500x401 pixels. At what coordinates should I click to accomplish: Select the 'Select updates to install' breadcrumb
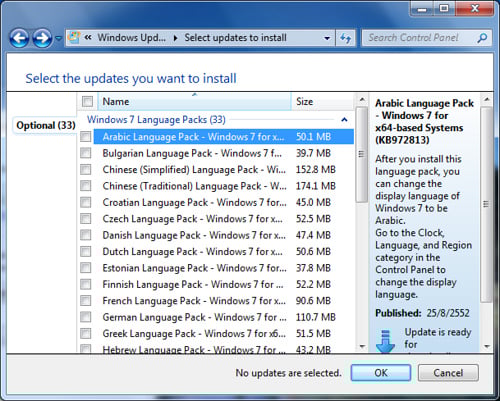pos(235,38)
